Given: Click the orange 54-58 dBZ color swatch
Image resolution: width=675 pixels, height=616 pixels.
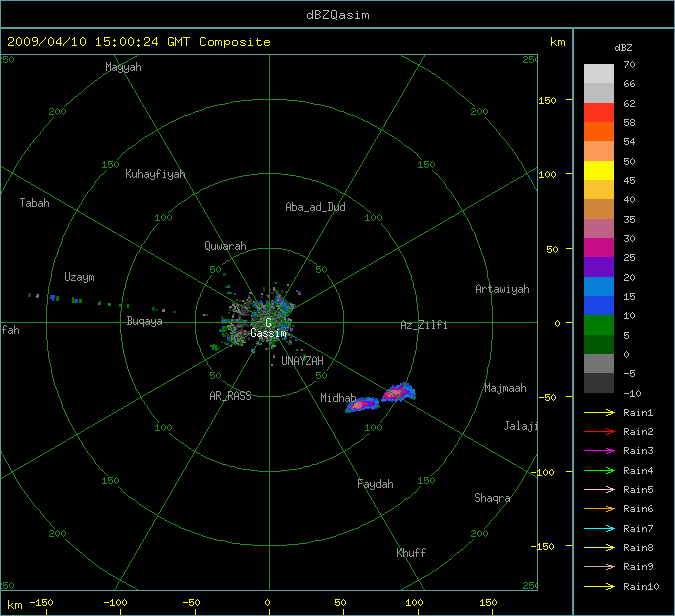Looking at the screenshot, I should click(x=599, y=132).
